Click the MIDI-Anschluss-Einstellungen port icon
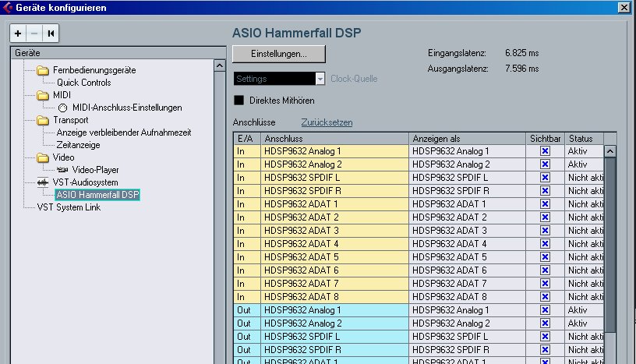The height and width of the screenshot is (364, 636). (62, 108)
